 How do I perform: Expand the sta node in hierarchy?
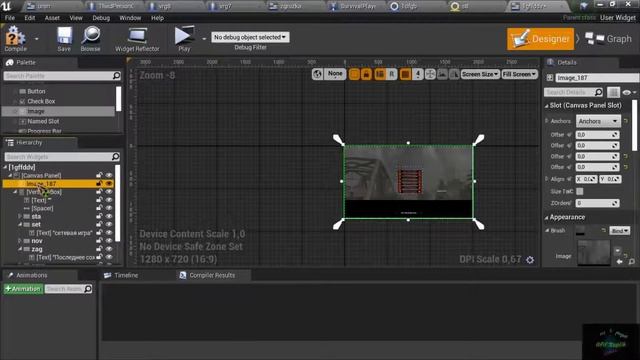[19, 216]
